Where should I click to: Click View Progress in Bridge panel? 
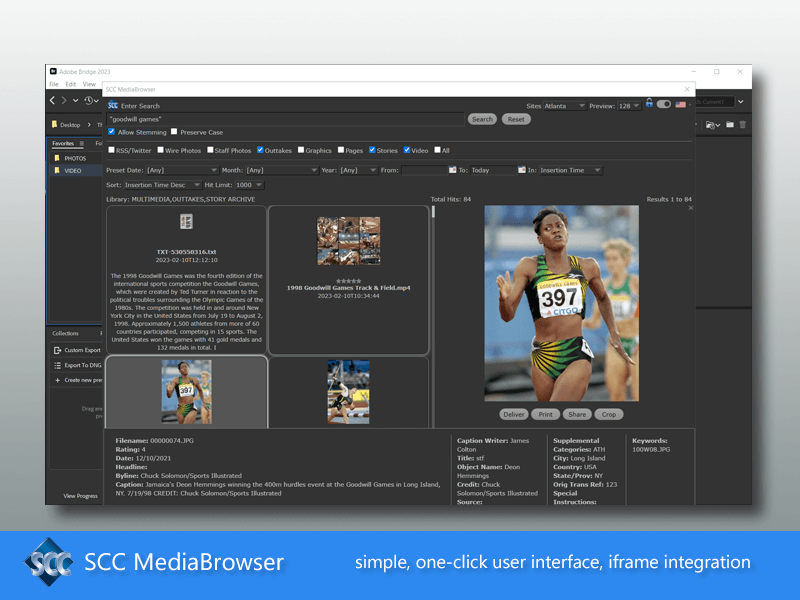point(80,496)
